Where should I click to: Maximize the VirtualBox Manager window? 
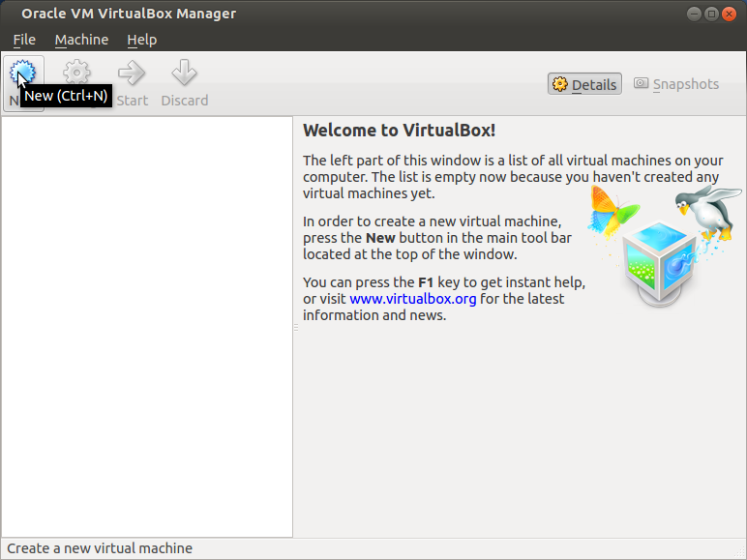[712, 14]
